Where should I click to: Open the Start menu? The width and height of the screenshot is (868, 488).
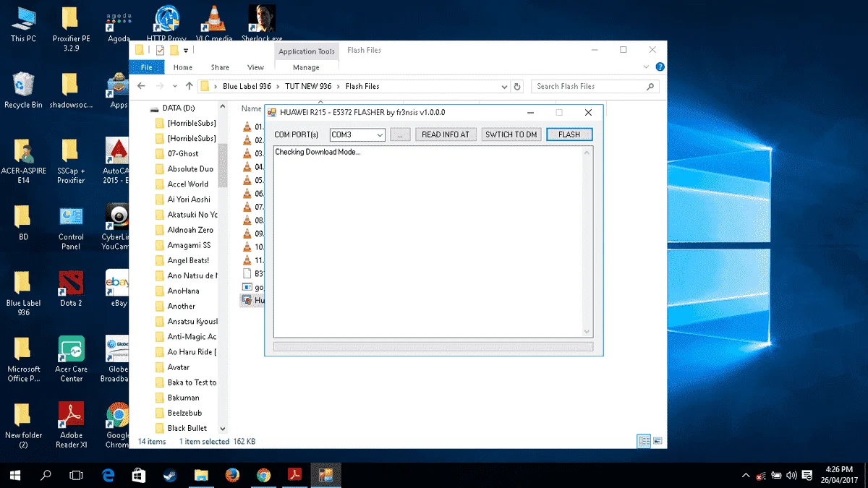(x=15, y=475)
